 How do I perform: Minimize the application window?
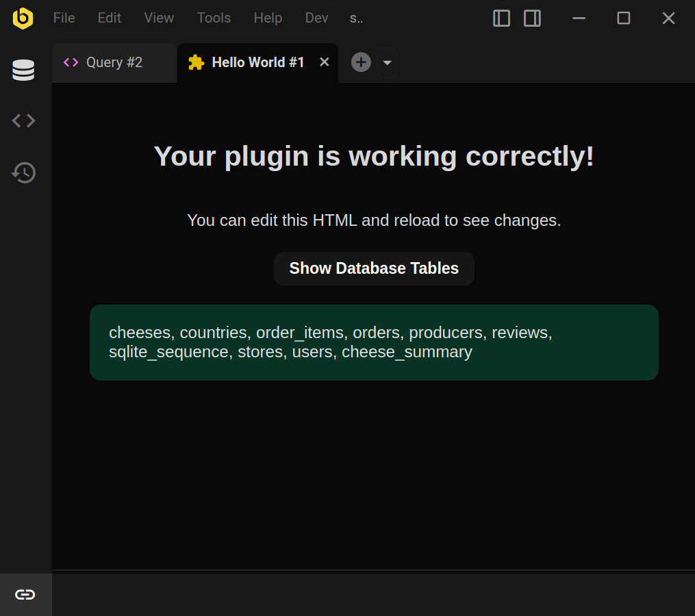click(x=579, y=18)
